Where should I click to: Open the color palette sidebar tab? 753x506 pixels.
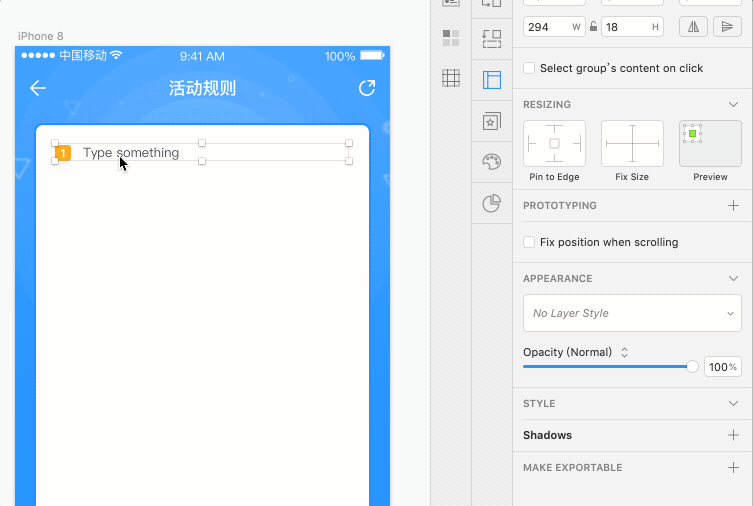point(491,162)
